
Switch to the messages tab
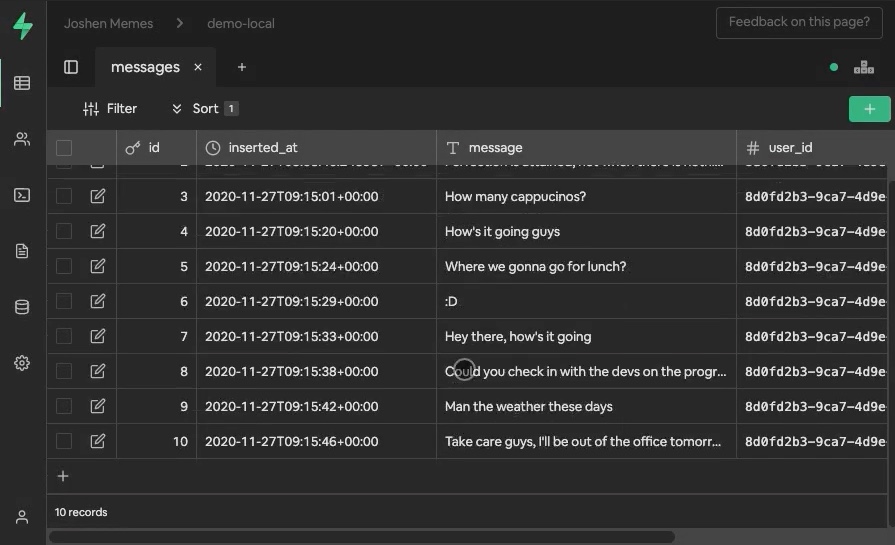point(145,67)
